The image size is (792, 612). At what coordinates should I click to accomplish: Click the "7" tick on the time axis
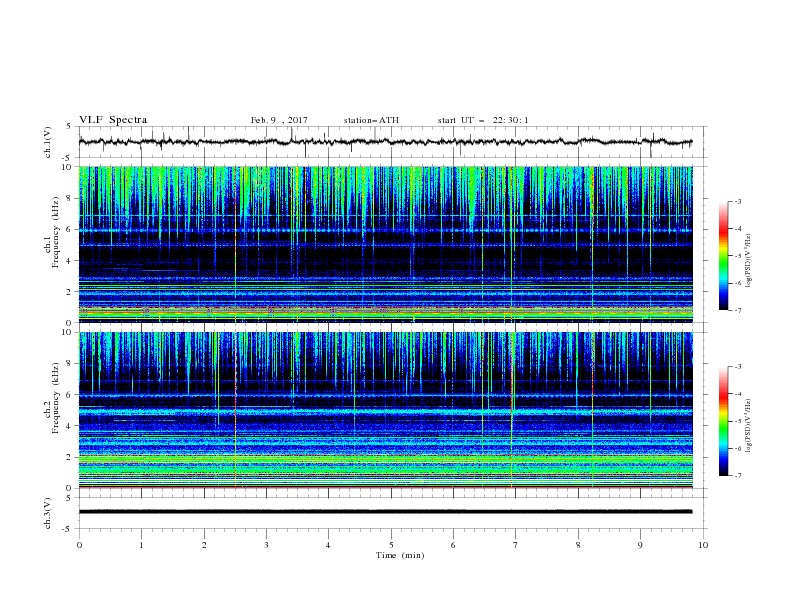[516, 545]
